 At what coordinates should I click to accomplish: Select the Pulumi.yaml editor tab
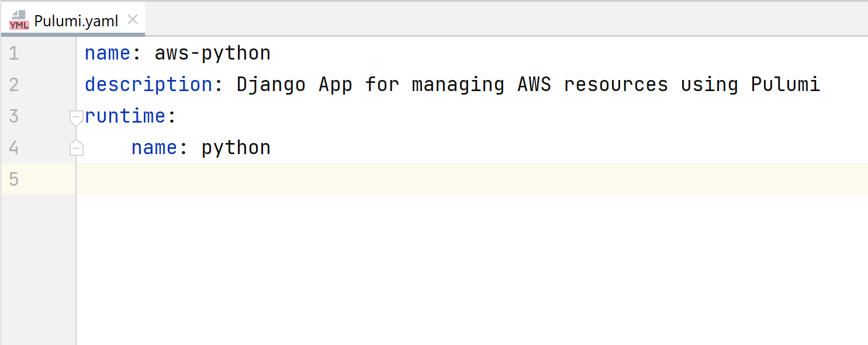pos(72,20)
